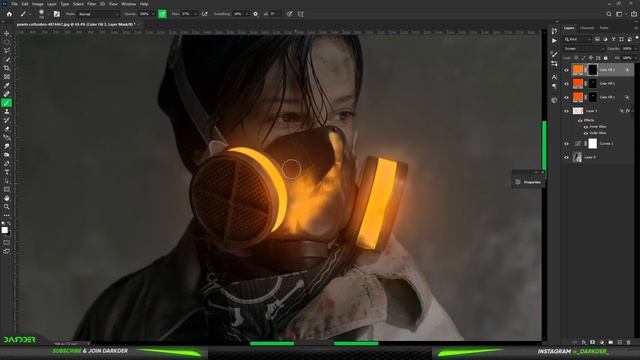Select the Color Fill 3 layer mask thumbnail
Viewport: 640px width, 360px height.
tap(592, 70)
